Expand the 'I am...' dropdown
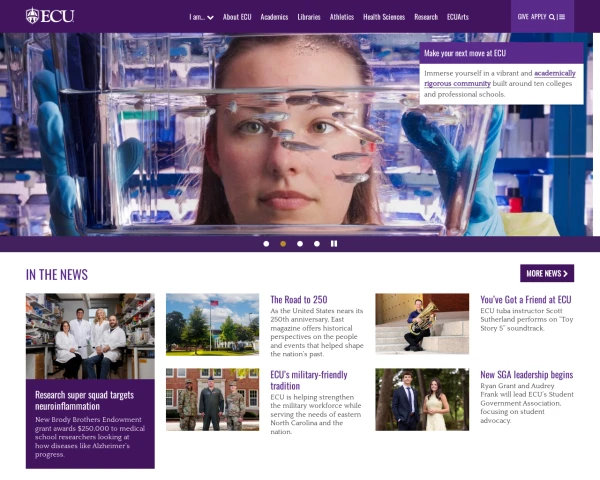Screen dimensions: 600x480 (x=201, y=17)
